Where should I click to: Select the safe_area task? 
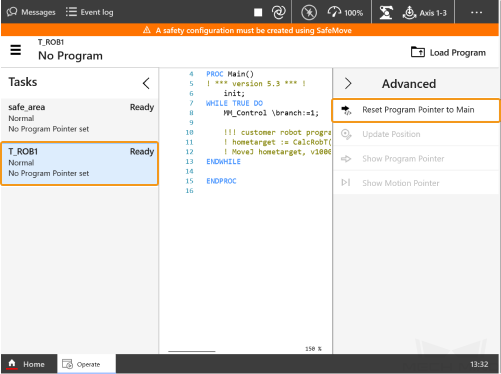click(x=79, y=118)
